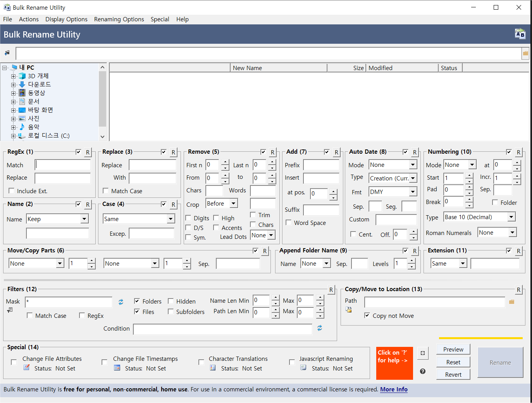Reset Remove (5) section with R button
The height and width of the screenshot is (403, 532).
tap(273, 152)
